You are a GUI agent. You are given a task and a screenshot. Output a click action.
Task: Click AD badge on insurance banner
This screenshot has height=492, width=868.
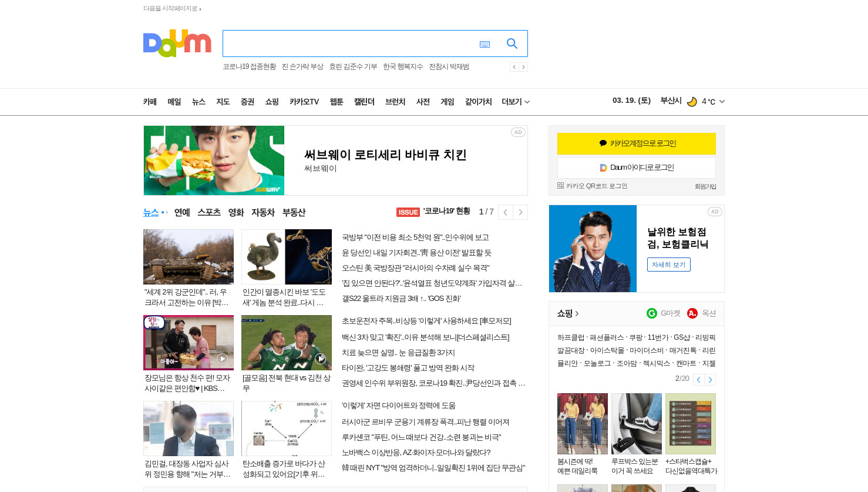(715, 212)
